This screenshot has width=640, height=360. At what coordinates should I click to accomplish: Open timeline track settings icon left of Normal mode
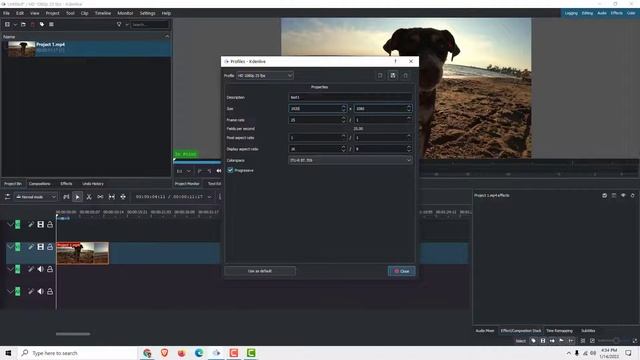pos(7,197)
